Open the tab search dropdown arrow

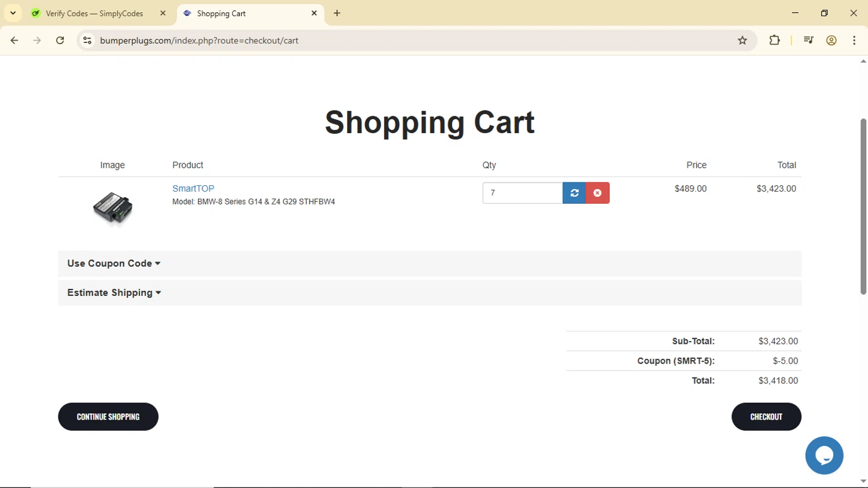(x=13, y=13)
